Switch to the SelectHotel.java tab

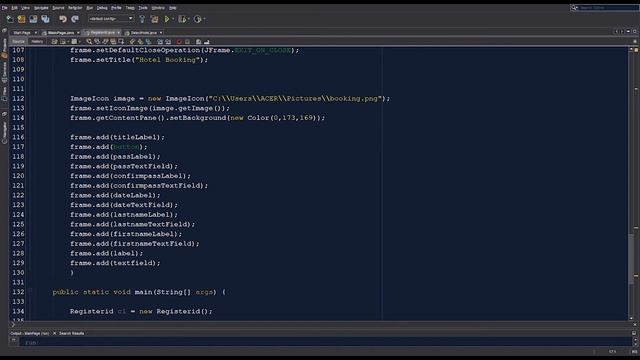click(x=143, y=33)
